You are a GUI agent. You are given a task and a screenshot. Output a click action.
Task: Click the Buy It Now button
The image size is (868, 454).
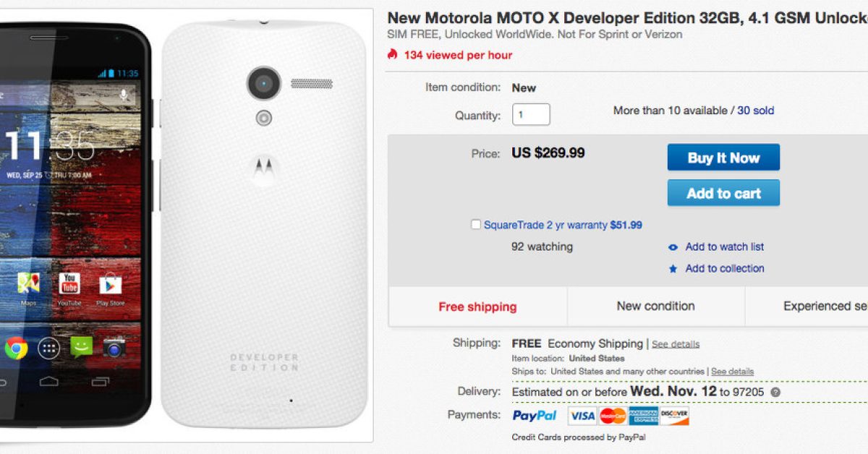coord(723,158)
